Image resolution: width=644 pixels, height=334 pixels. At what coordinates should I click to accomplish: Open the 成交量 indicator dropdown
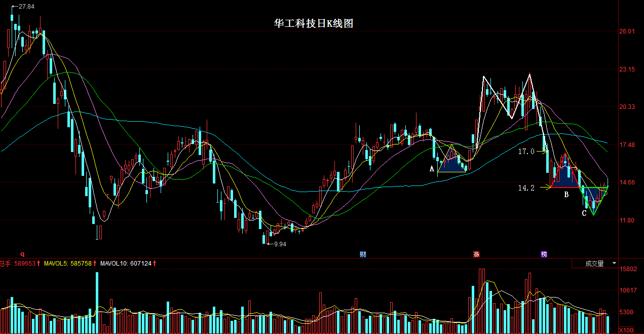(x=595, y=264)
